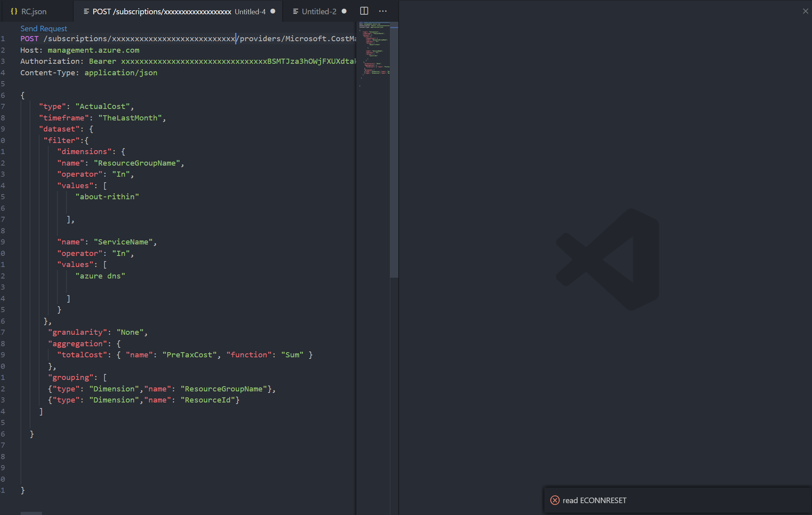Click the read ECONNRESET error notification
This screenshot has height=515, width=812.
pyautogui.click(x=594, y=500)
